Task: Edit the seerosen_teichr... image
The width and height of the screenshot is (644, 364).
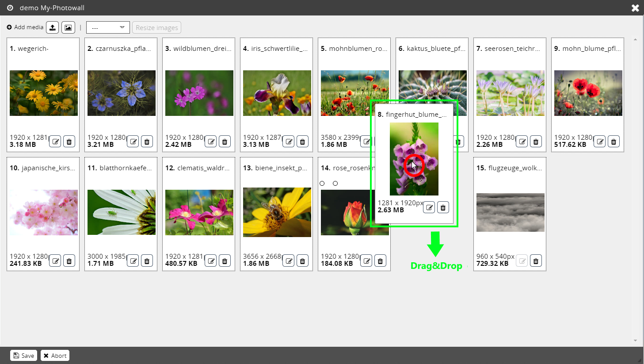Action: click(x=522, y=142)
